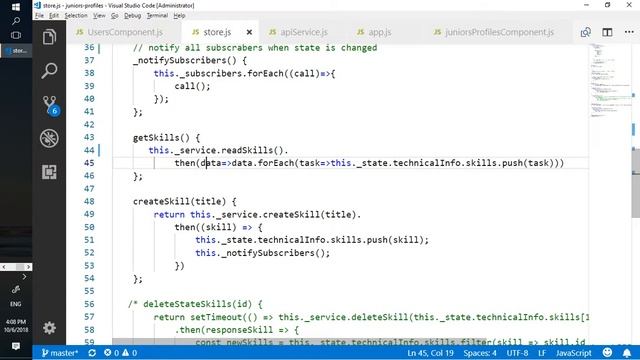640x360 pixels.
Task: Show errors count in the status bar
Action: [111, 353]
